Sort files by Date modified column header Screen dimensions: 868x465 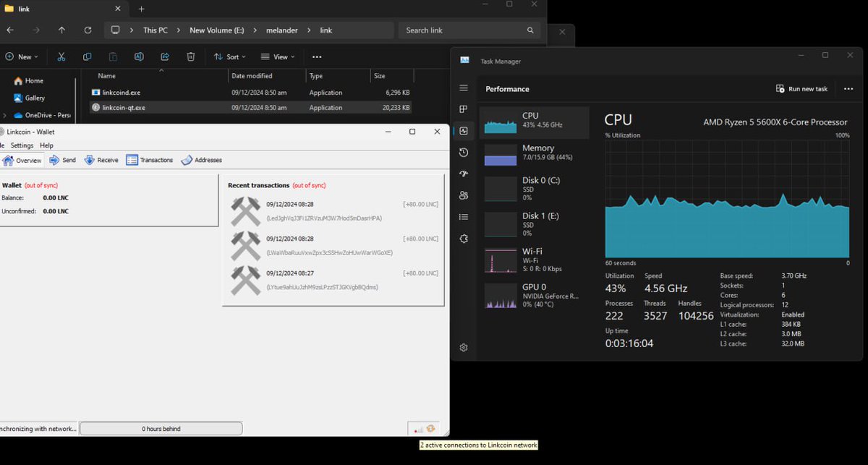[265, 75]
